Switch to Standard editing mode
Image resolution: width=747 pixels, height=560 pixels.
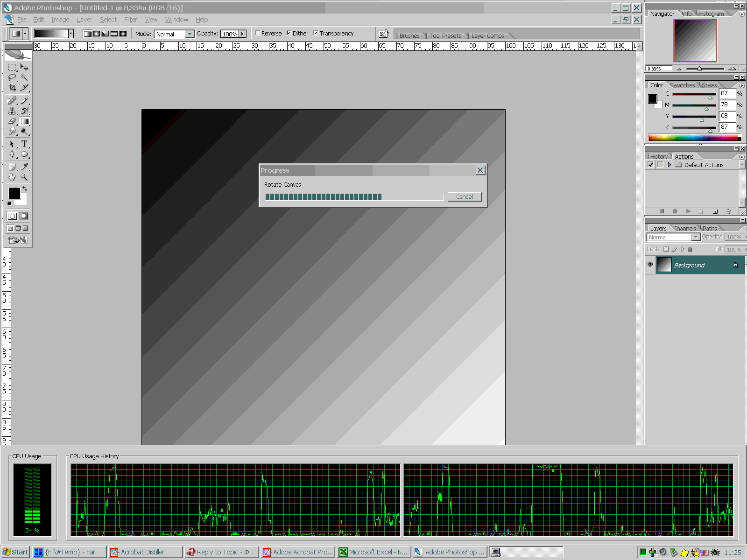[13, 216]
